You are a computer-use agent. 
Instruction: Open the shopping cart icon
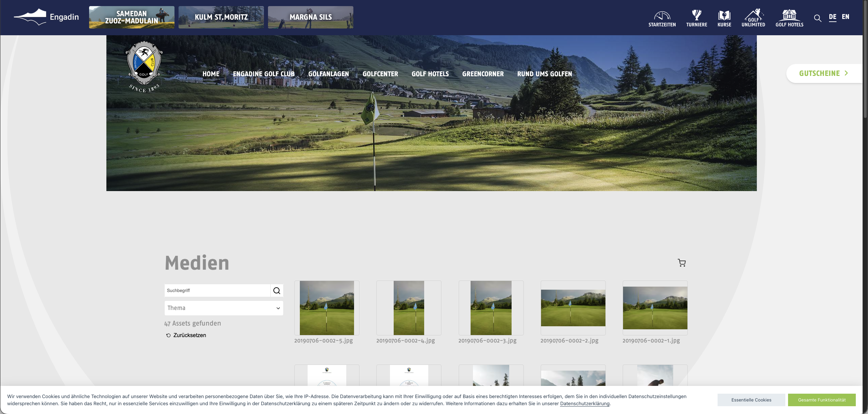[x=682, y=263]
